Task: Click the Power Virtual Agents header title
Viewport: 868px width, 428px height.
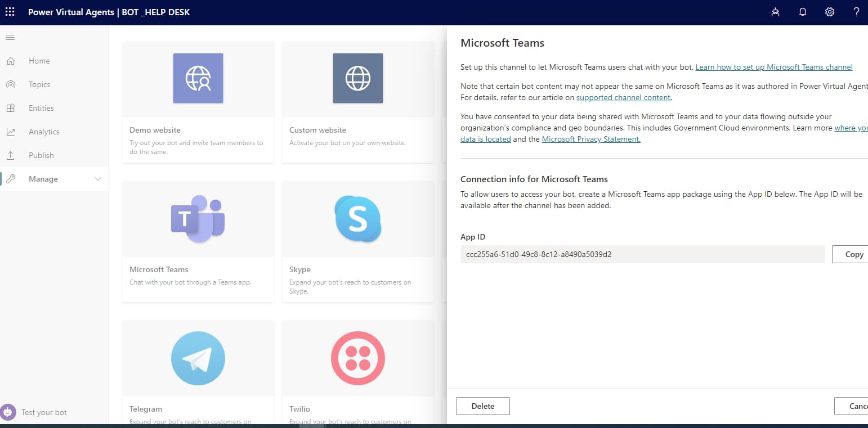Action: pos(109,12)
